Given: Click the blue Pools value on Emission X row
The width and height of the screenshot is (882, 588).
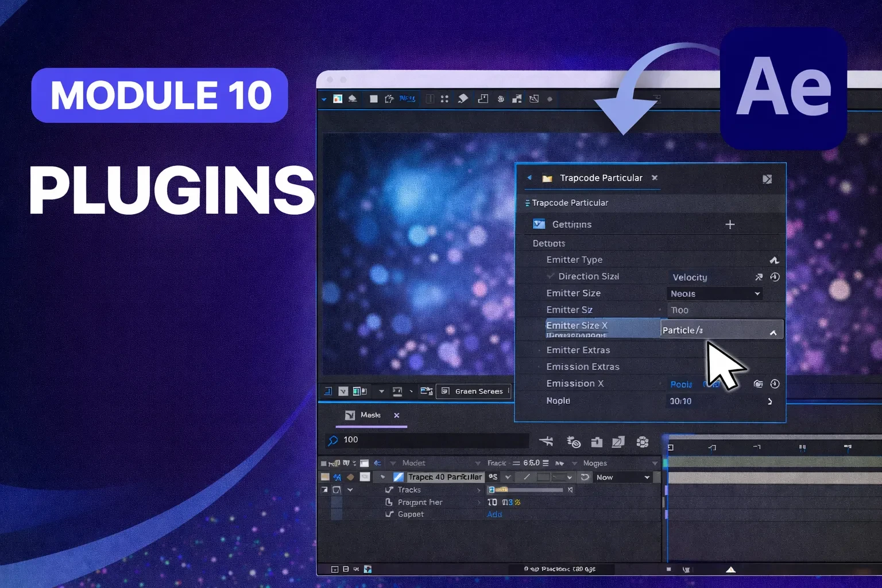Looking at the screenshot, I should click(x=681, y=384).
